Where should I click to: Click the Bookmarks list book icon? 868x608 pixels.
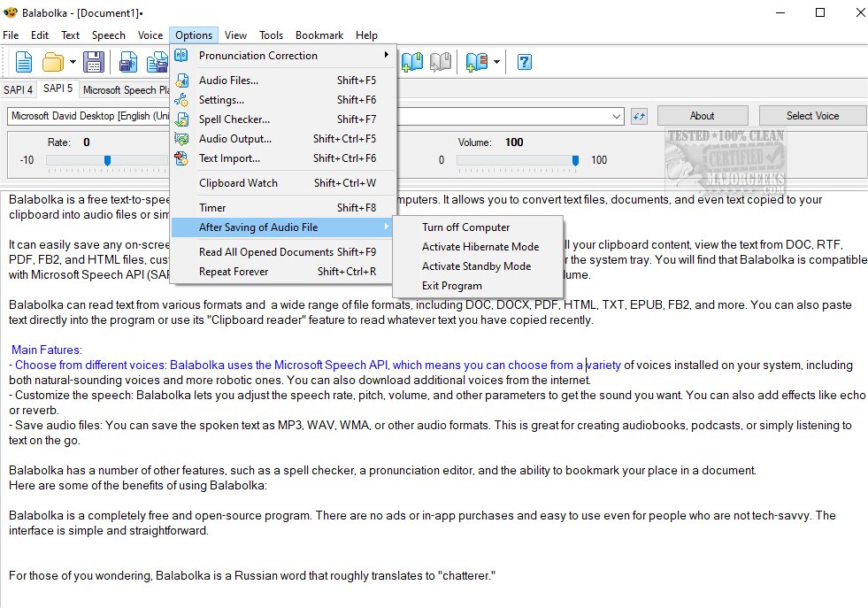476,62
